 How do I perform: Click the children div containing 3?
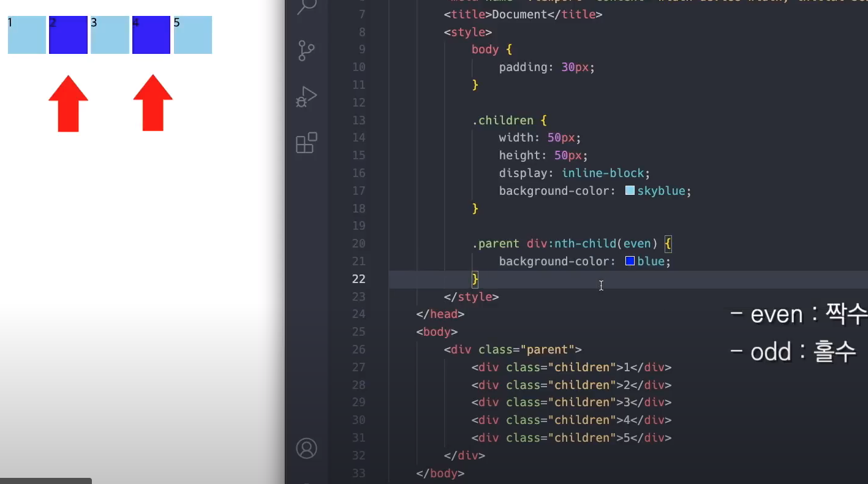coord(572,403)
